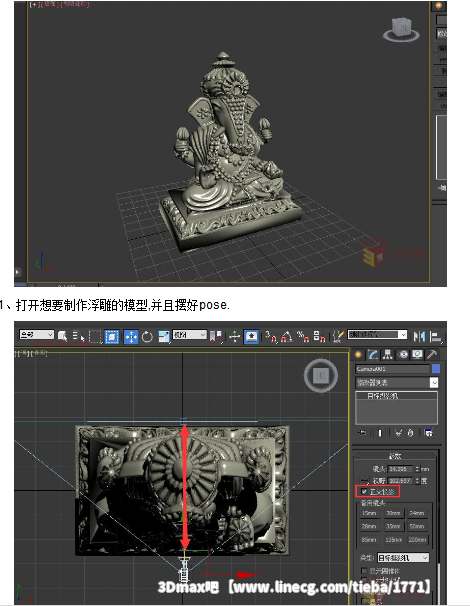Activate Select and Rotate tool
470x606 pixels.
pos(147,337)
